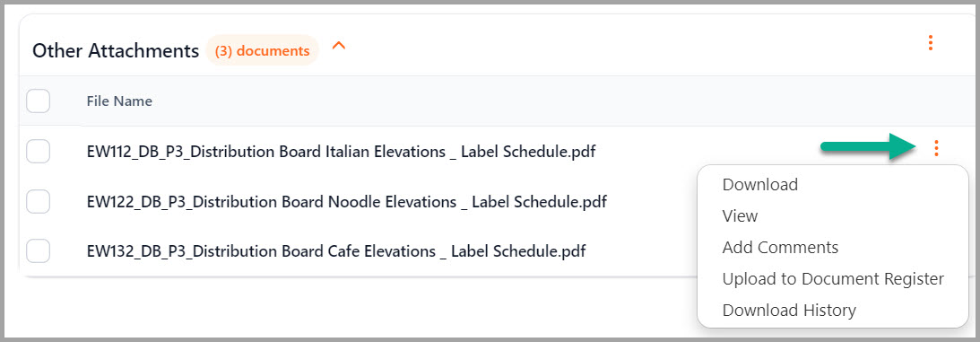Open the EW122 Noodle Elevations file name
980x342 pixels.
347,202
